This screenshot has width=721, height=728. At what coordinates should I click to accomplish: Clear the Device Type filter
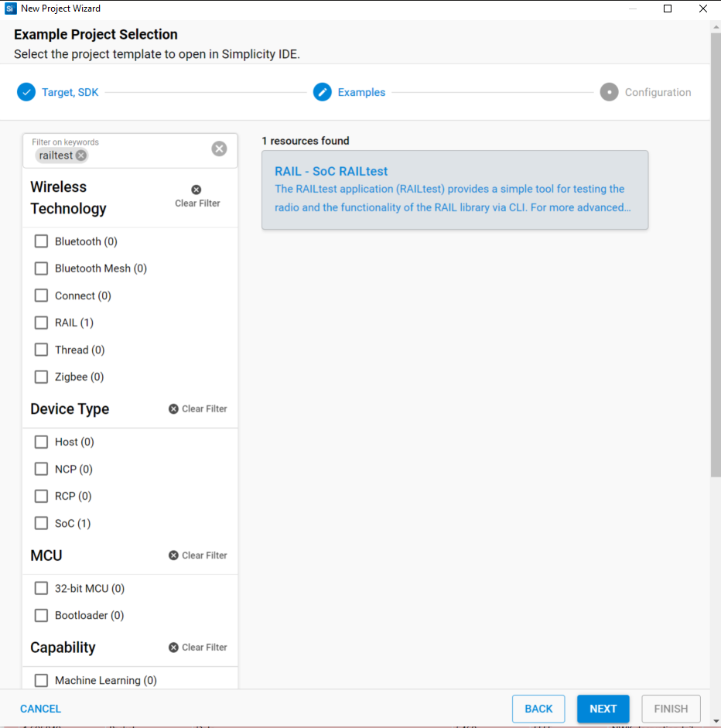point(198,409)
